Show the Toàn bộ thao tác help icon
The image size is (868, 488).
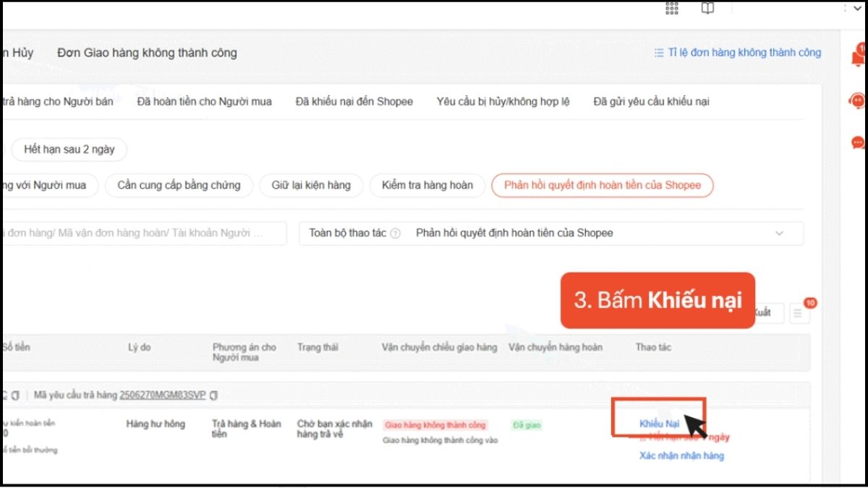coord(396,234)
